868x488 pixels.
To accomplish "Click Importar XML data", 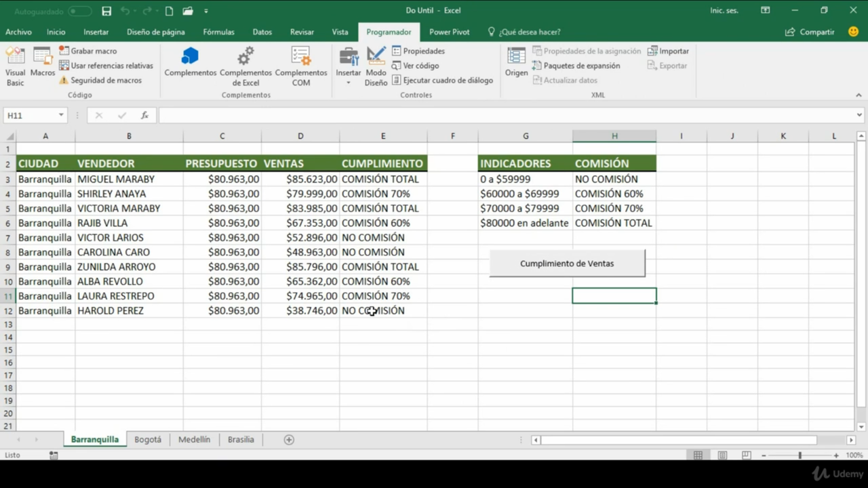I will (x=668, y=51).
